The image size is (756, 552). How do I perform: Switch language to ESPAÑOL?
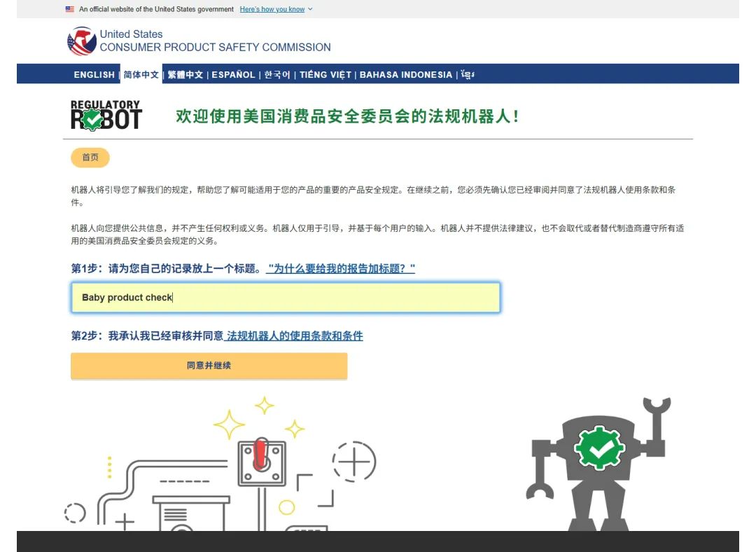click(x=233, y=75)
